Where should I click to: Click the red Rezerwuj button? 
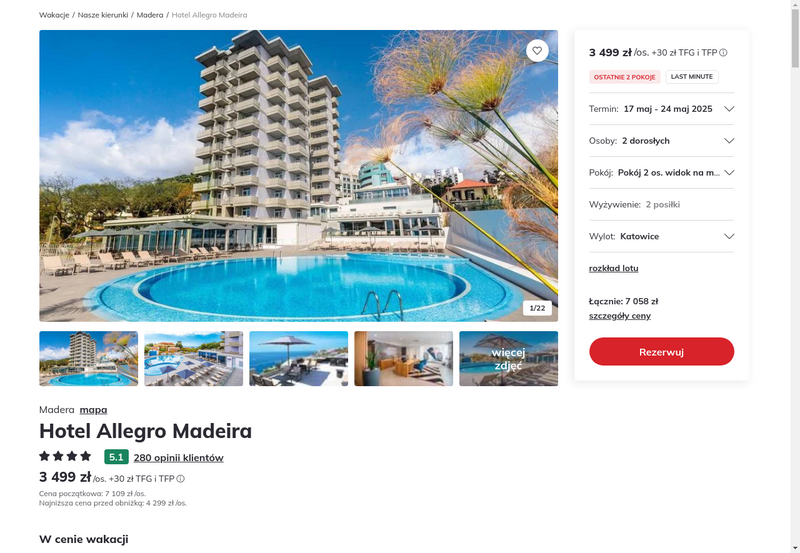[661, 351]
